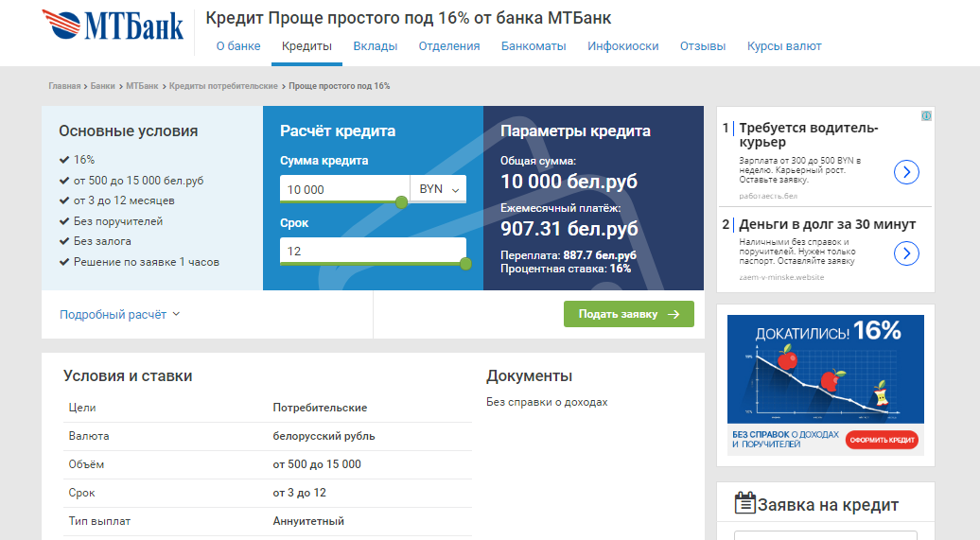Click the Подать заявку button
980x540 pixels.
coord(629,314)
